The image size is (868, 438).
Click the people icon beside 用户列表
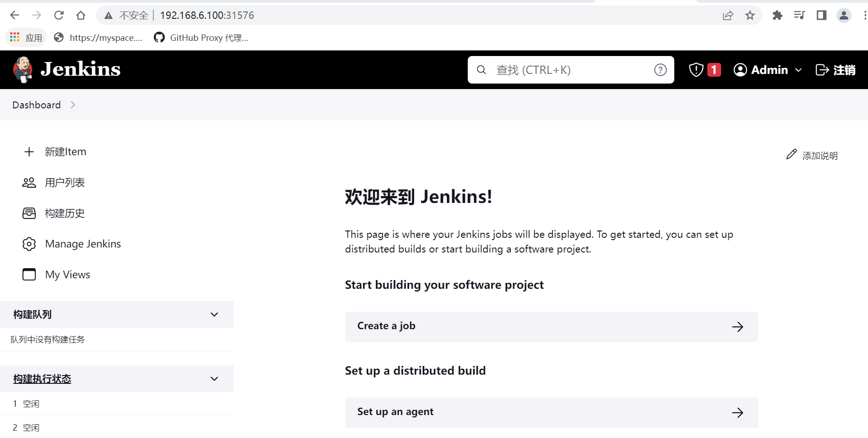pyautogui.click(x=29, y=182)
